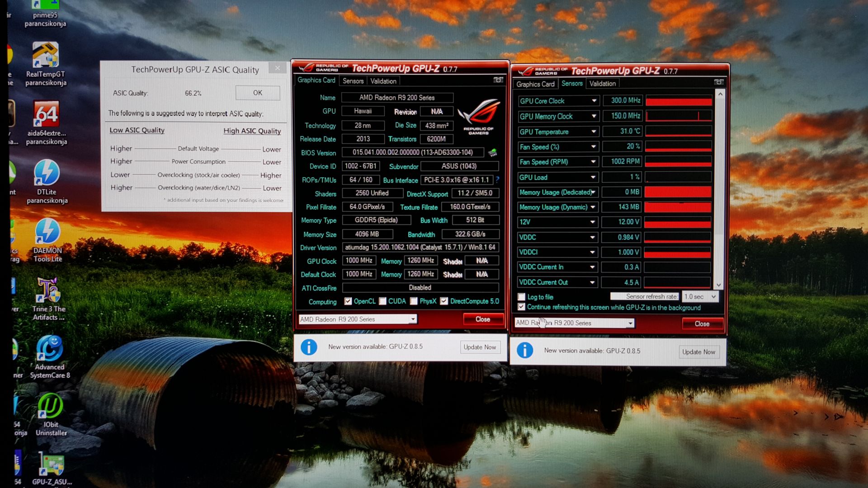The width and height of the screenshot is (868, 488).
Task: Click the screenshot camera icon in Graphics Card window
Action: point(498,80)
